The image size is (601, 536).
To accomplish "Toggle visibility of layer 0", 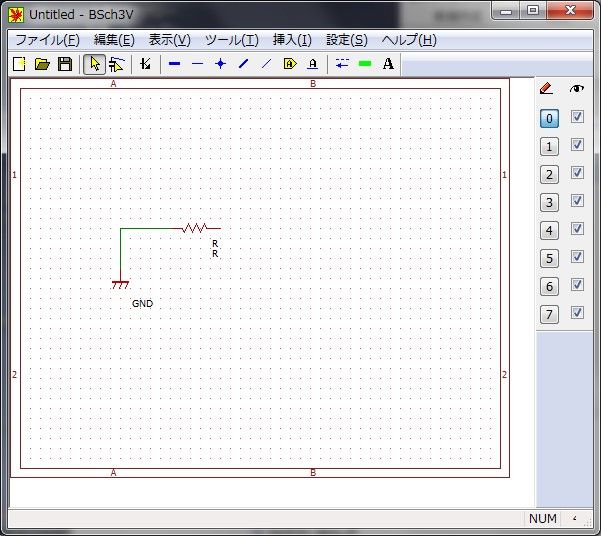I will click(x=577, y=117).
